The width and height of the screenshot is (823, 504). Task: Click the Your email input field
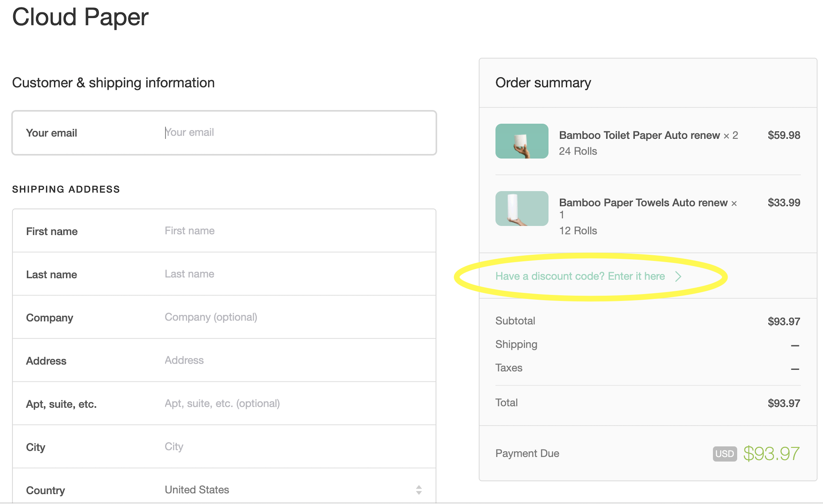coord(224,133)
